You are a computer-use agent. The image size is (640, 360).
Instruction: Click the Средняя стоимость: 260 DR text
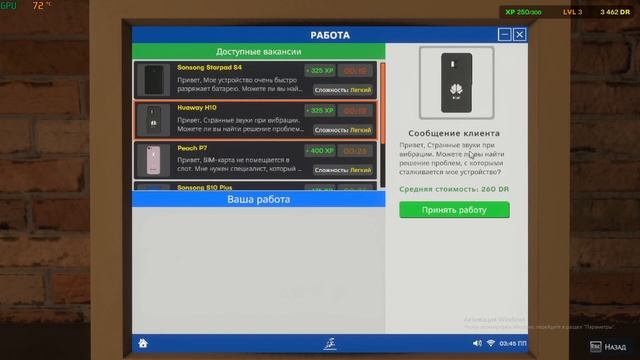[x=454, y=189]
